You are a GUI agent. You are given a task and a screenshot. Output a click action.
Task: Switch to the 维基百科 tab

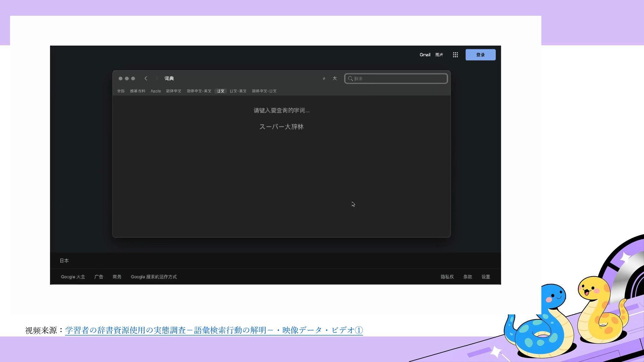point(138,91)
